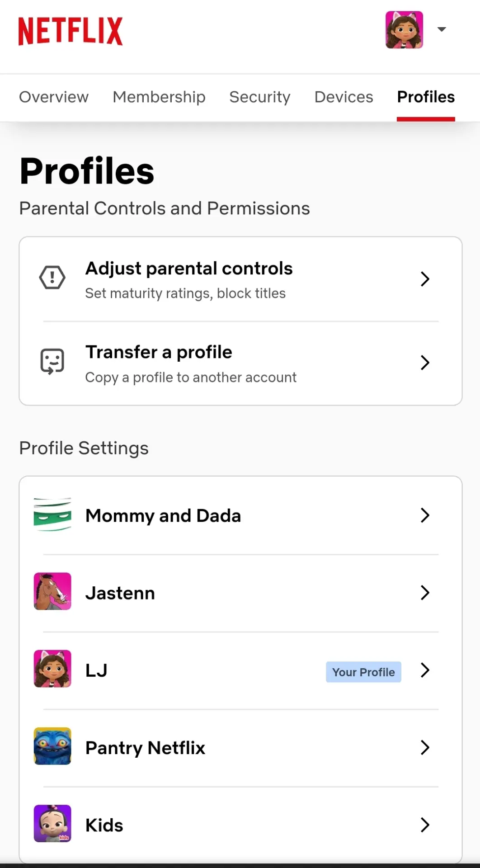Open Kids profile settings chevron
This screenshot has height=868, width=480.
click(425, 825)
